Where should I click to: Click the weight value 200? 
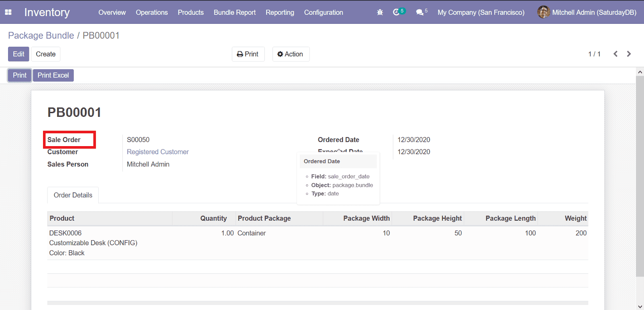pos(581,233)
